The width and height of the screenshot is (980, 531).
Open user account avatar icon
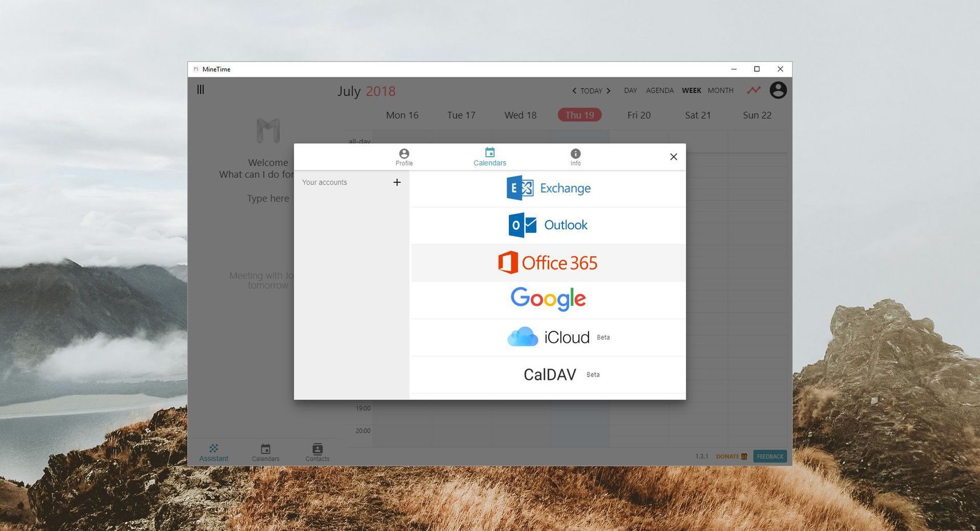778,90
